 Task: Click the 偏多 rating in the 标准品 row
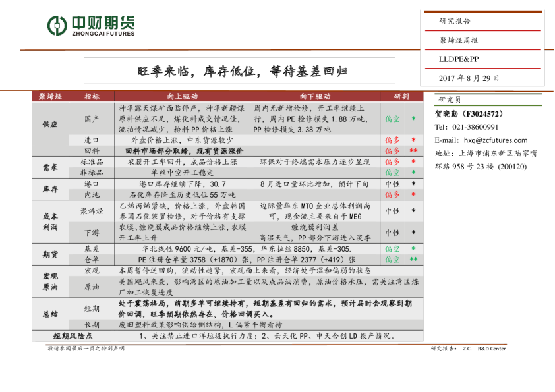pos(392,162)
